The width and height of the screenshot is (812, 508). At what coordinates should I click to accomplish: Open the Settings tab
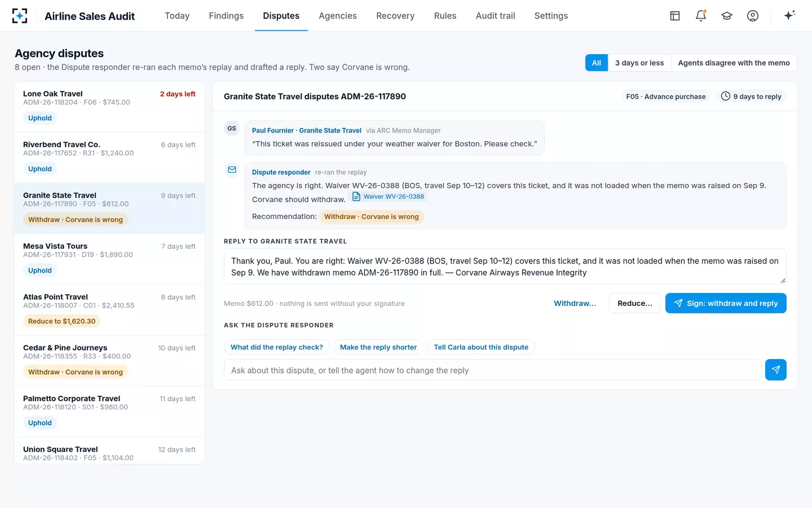tap(551, 16)
